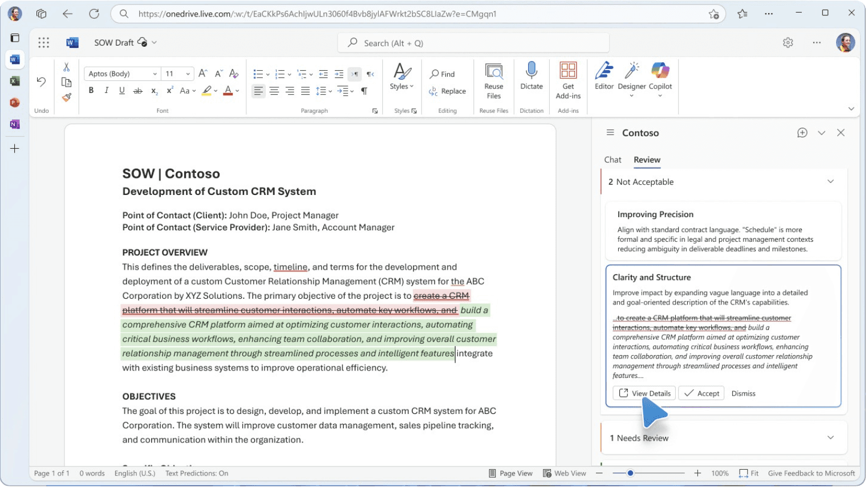Open Replace in the Editing group
This screenshot has width=868, height=488.
(448, 91)
